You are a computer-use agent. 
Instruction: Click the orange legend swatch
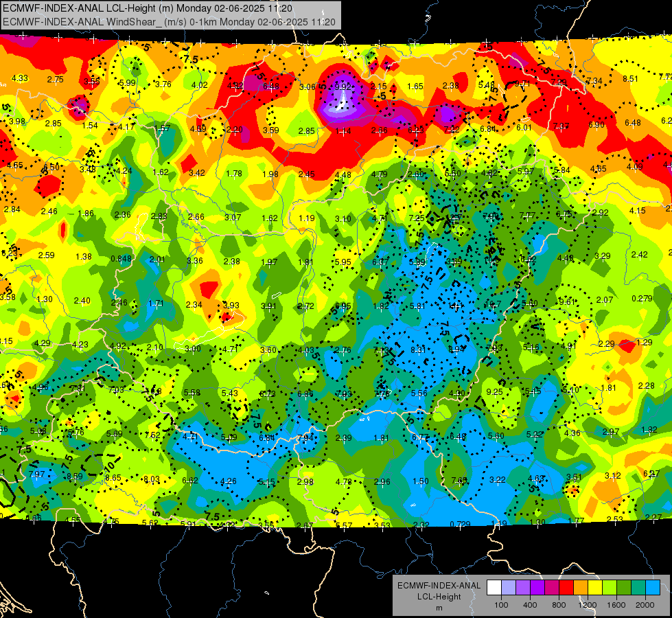pos(581,588)
